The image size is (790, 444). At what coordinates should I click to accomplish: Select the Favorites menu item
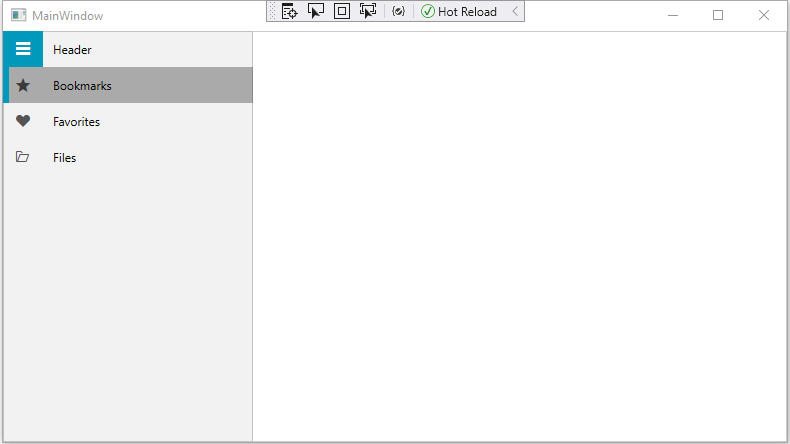tap(130, 121)
